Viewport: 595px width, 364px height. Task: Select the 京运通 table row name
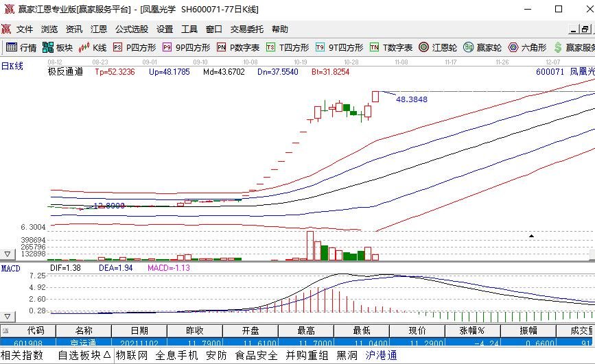tap(84, 342)
